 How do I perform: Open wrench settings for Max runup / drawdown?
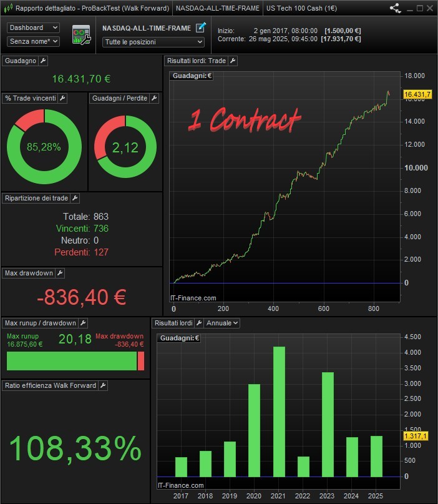(83, 323)
